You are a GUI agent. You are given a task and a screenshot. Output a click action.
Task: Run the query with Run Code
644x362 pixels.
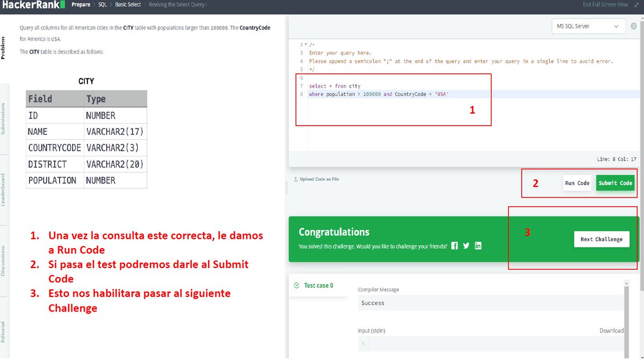coord(577,183)
